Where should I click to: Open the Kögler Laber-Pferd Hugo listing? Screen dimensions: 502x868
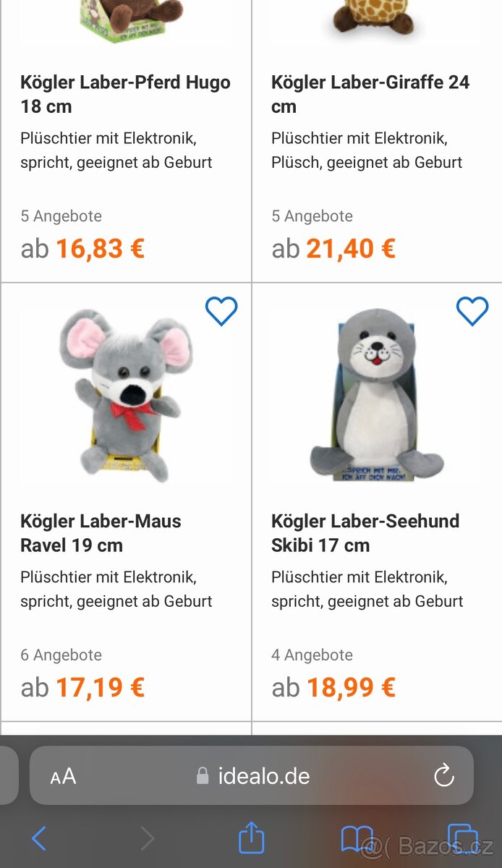124,94
